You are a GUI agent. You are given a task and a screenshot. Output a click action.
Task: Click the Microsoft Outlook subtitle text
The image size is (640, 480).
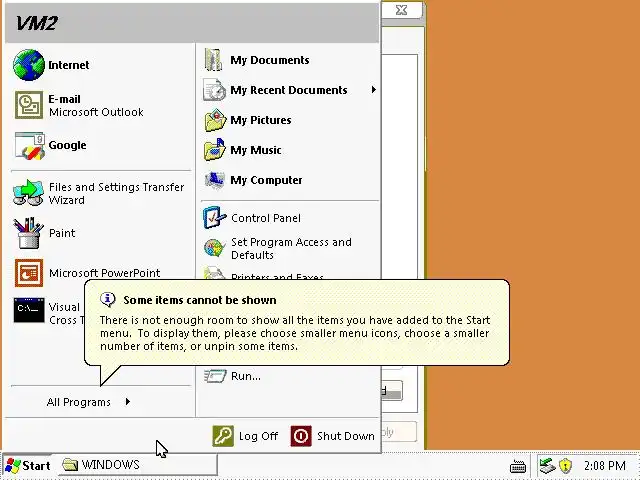click(x=96, y=112)
